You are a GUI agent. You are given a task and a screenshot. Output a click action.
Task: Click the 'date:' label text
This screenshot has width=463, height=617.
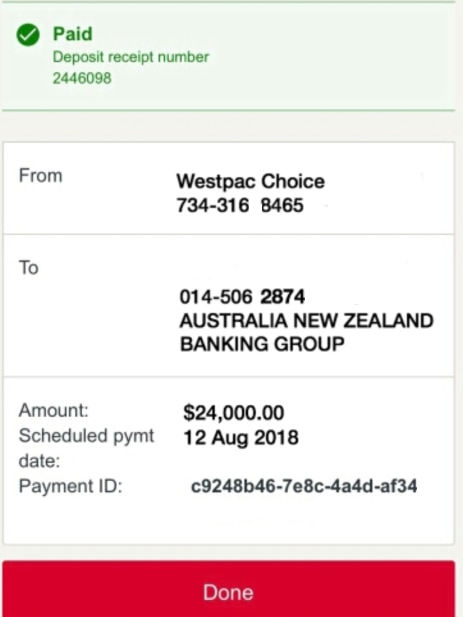coord(39,461)
